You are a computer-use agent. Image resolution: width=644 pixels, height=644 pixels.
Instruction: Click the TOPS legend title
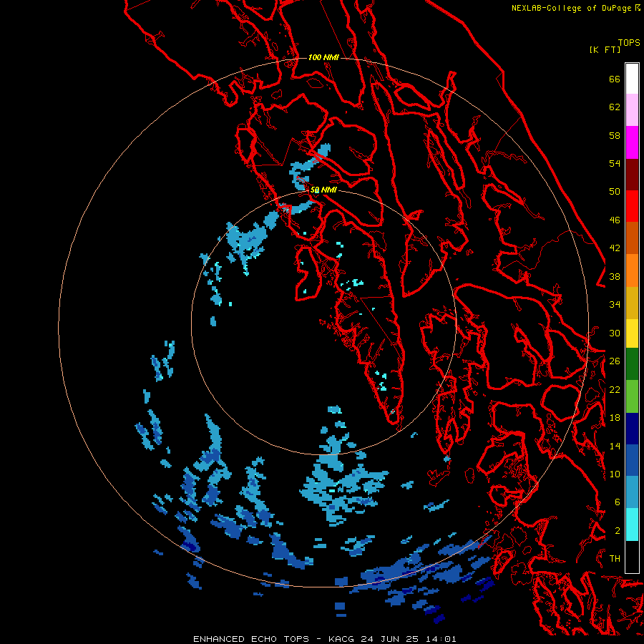(629, 43)
